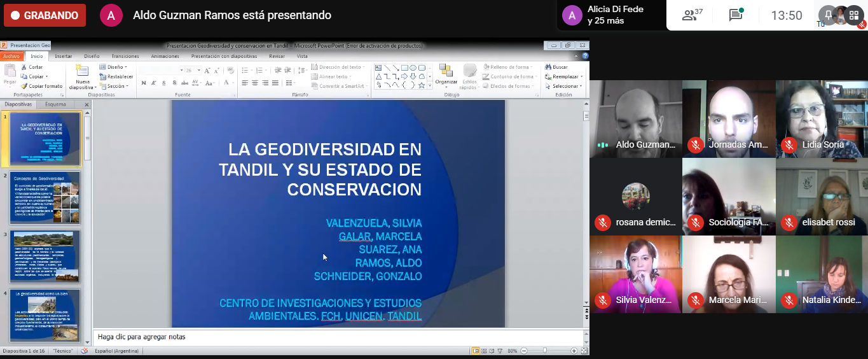
Task: Select slide 4 thumbnail in slides pane
Action: pyautogui.click(x=45, y=316)
